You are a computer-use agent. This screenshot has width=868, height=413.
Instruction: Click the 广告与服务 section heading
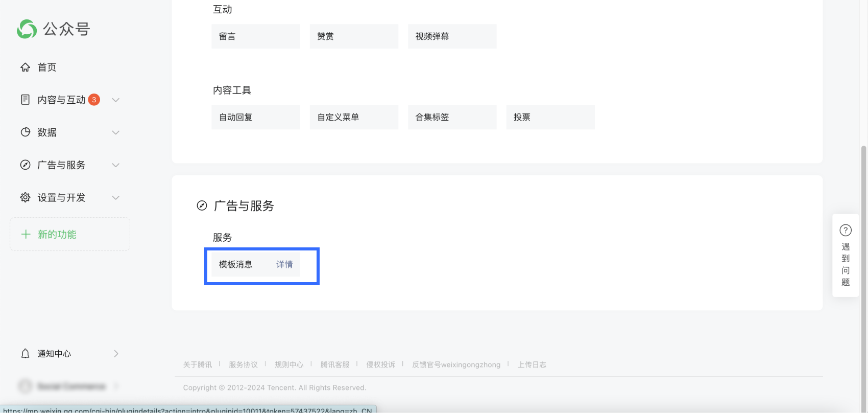click(x=244, y=205)
